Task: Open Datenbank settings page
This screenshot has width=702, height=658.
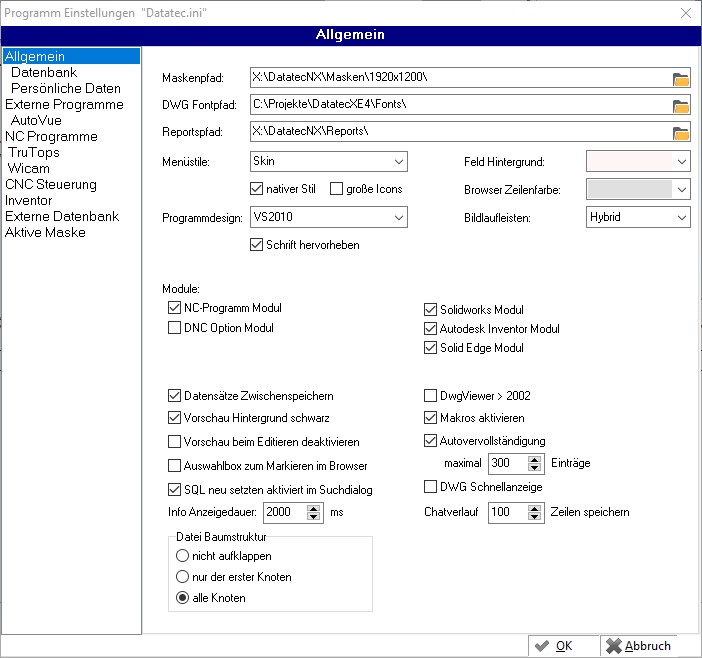Action: (x=44, y=73)
